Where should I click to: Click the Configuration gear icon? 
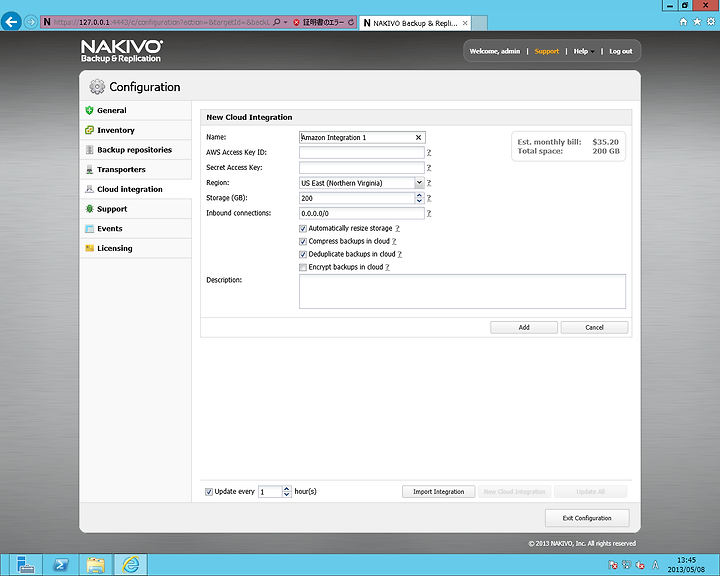tap(97, 86)
